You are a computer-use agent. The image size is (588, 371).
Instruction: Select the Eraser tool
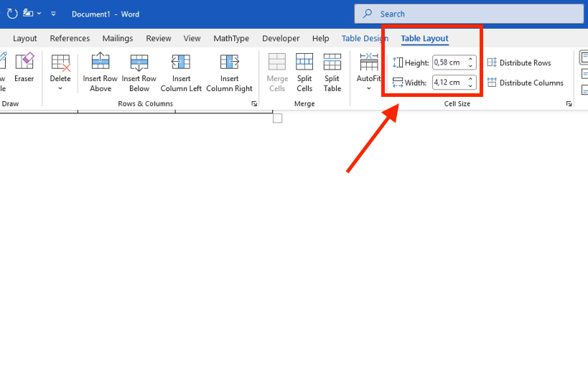pos(24,67)
